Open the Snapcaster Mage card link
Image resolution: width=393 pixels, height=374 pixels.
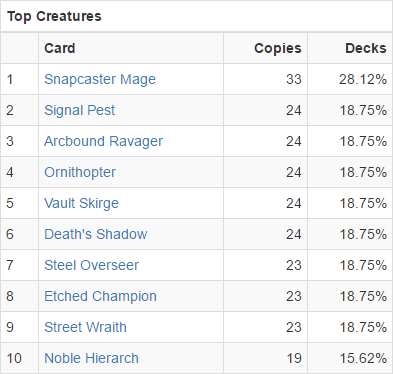coord(100,79)
